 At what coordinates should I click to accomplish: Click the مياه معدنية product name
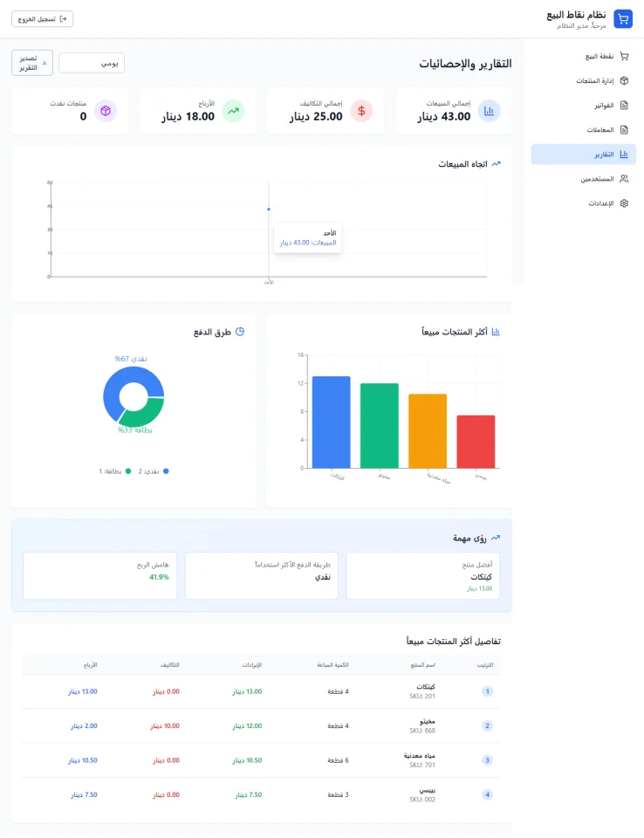pos(419,756)
